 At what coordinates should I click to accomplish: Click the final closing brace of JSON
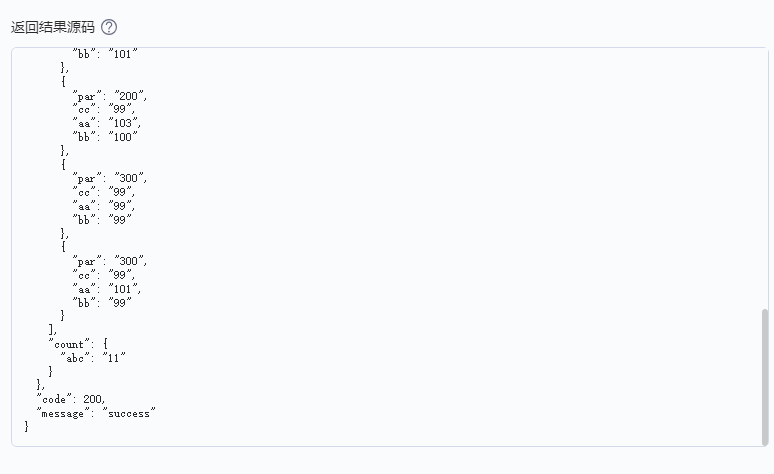[27, 427]
